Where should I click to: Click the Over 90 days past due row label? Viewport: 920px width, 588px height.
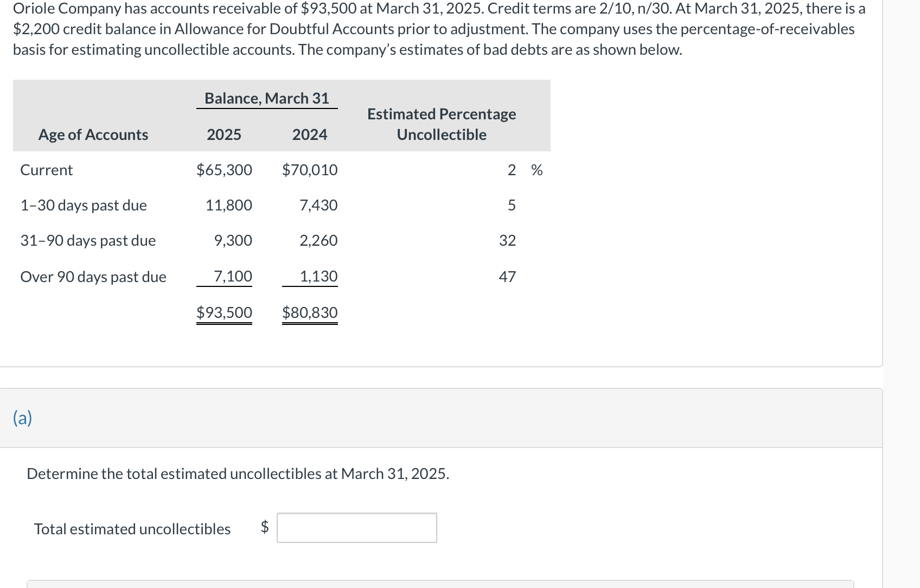93,277
